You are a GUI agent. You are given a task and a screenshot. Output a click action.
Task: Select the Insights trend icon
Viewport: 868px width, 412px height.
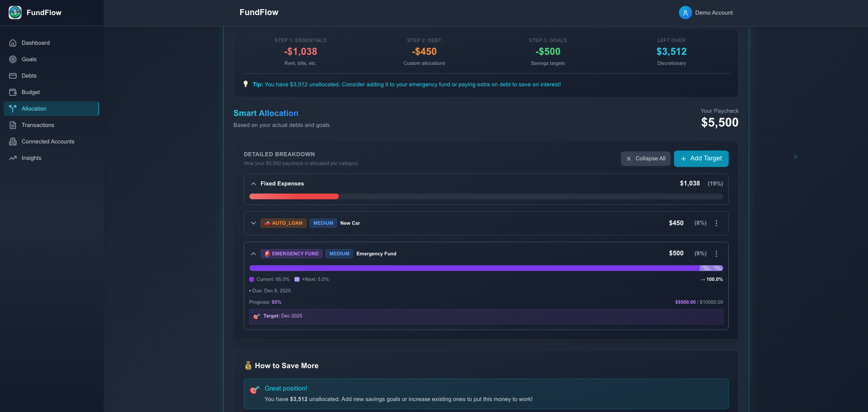pyautogui.click(x=12, y=158)
